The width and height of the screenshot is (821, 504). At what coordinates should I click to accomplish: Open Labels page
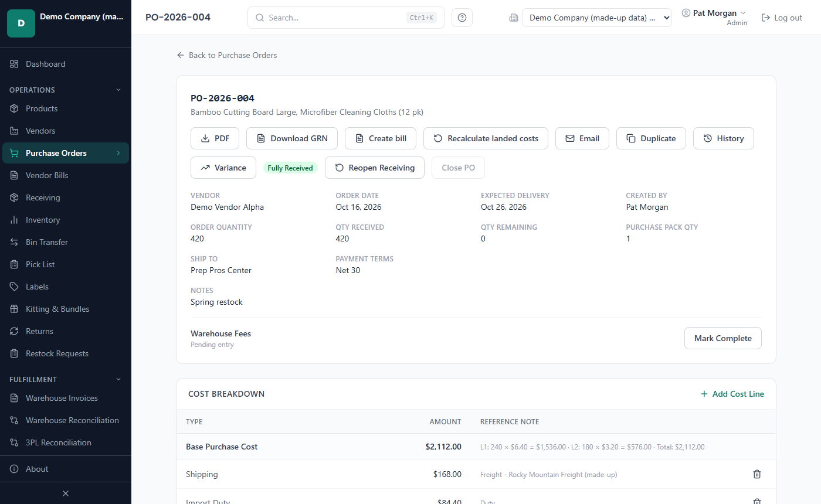(66, 287)
